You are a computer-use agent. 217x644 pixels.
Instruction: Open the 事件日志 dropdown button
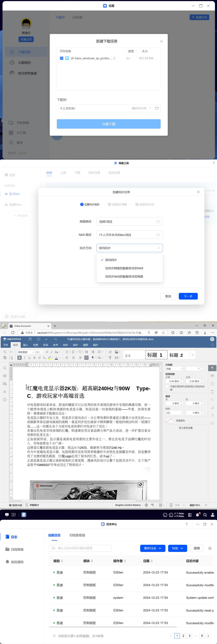point(153,548)
